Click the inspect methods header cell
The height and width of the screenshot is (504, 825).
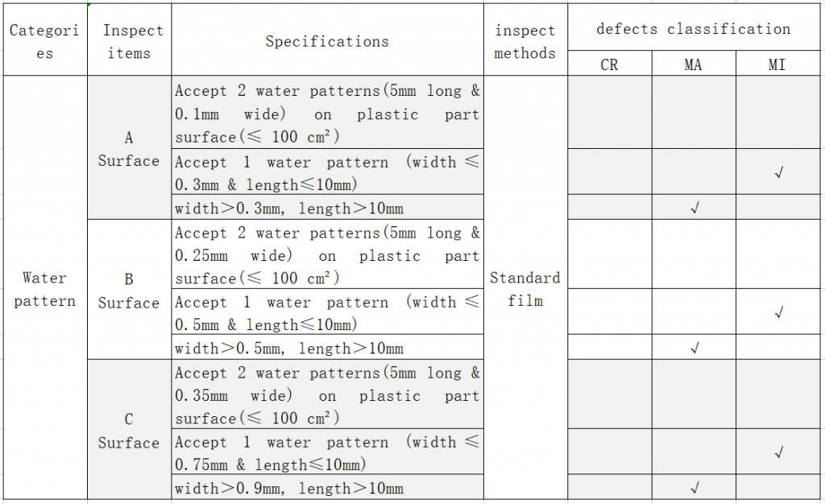coord(525,40)
